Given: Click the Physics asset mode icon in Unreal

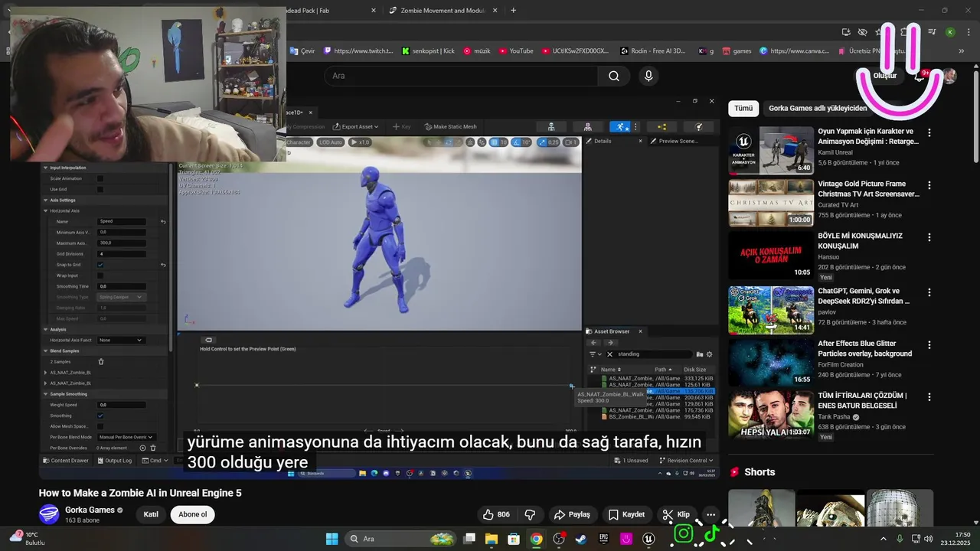Looking at the screenshot, I should 698,126.
